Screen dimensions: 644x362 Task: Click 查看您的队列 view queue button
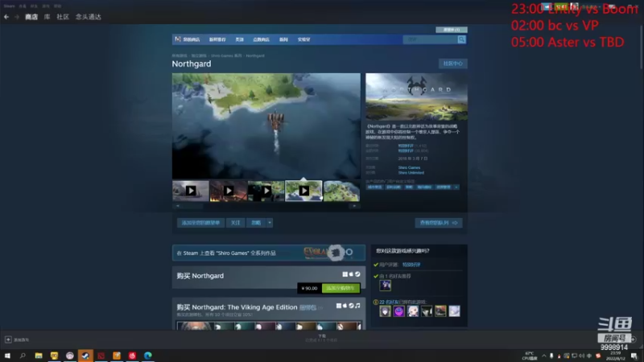[x=439, y=223]
